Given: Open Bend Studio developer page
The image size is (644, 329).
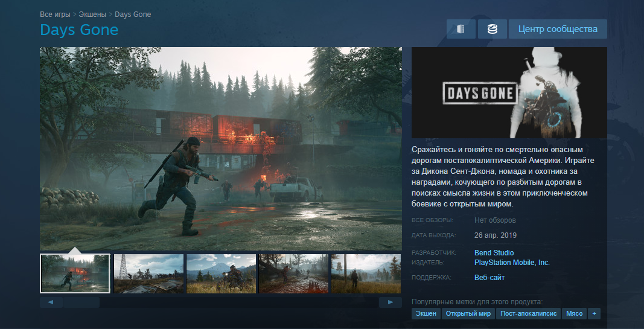Looking at the screenshot, I should coord(494,252).
